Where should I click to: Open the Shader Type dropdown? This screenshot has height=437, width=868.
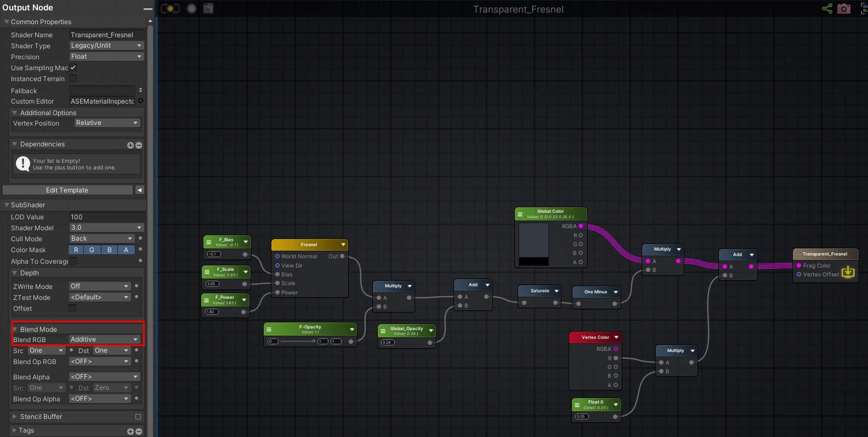tap(106, 46)
